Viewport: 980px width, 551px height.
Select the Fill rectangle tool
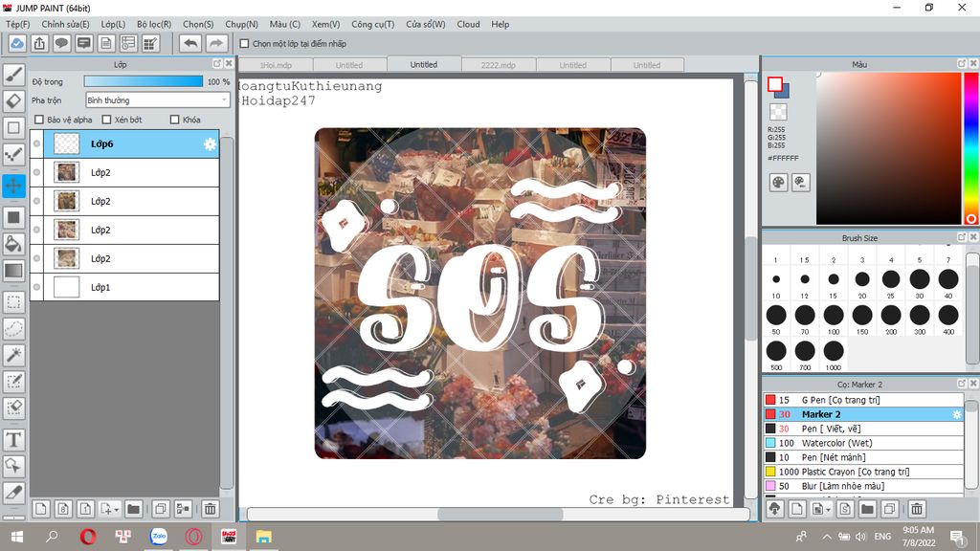click(13, 217)
